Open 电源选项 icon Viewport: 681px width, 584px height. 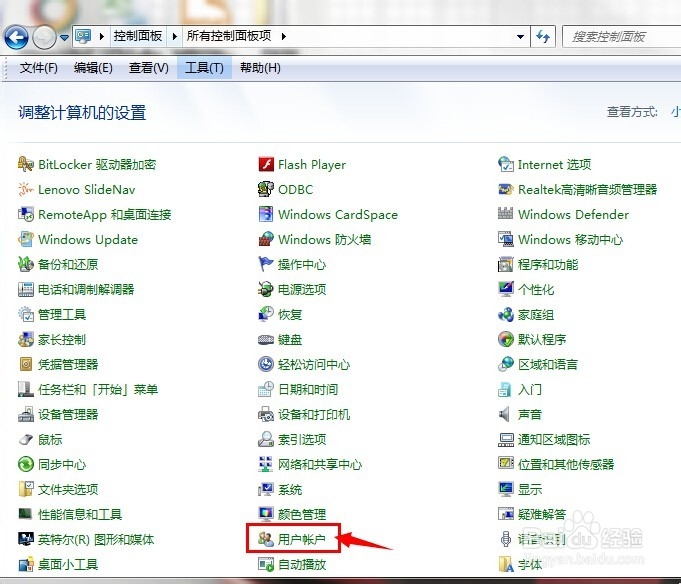266,289
